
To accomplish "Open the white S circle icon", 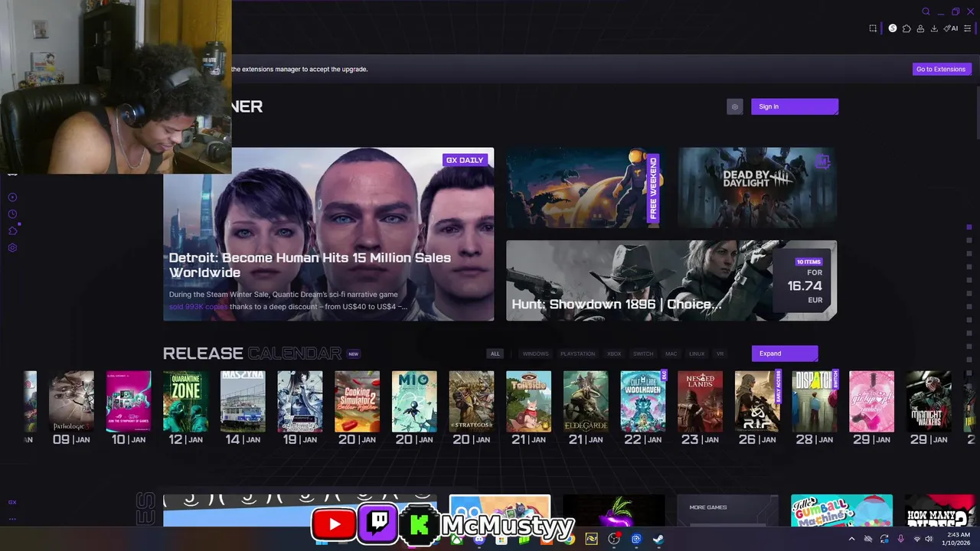I will coord(893,28).
